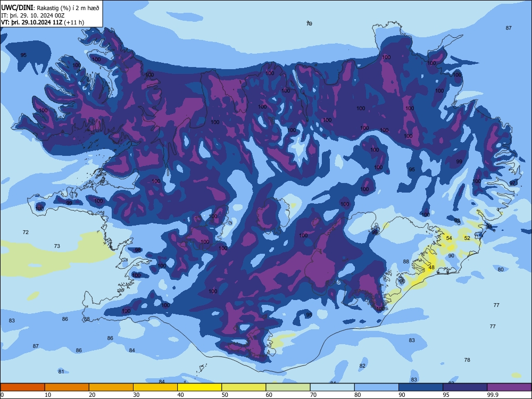Click the dark orange 0–10 legend swatch

22,387
